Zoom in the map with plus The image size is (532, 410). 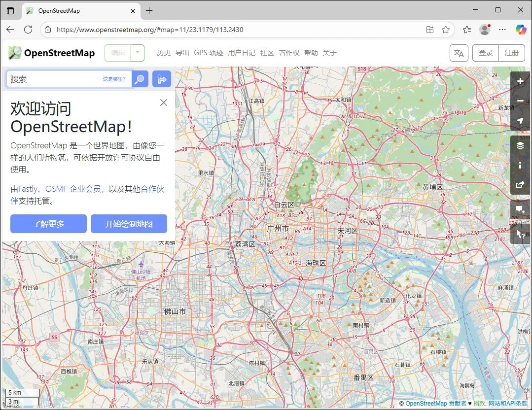point(520,81)
